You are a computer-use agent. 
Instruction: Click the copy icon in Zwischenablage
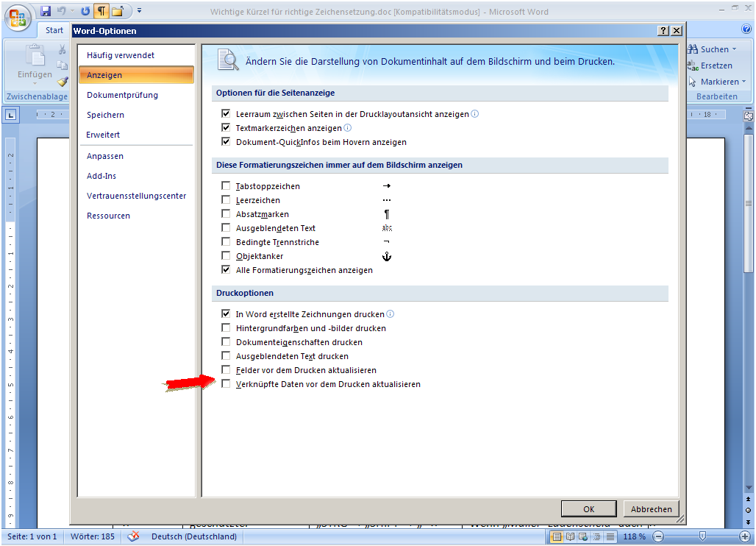pos(63,65)
